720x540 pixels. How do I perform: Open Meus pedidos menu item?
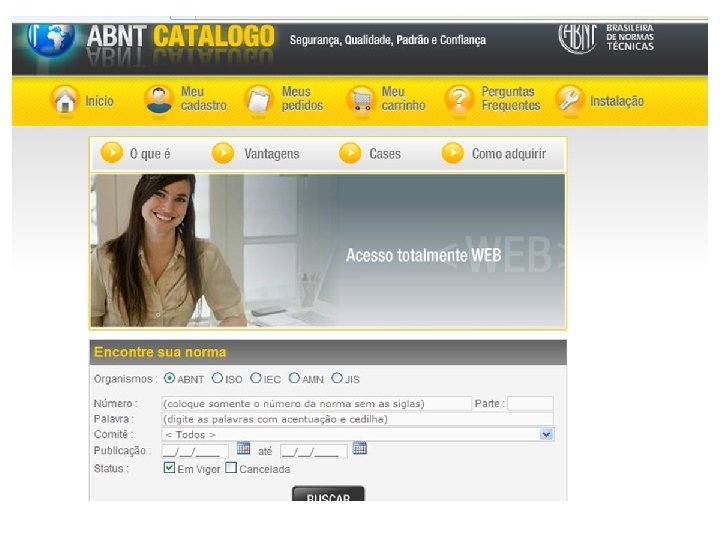point(303,99)
